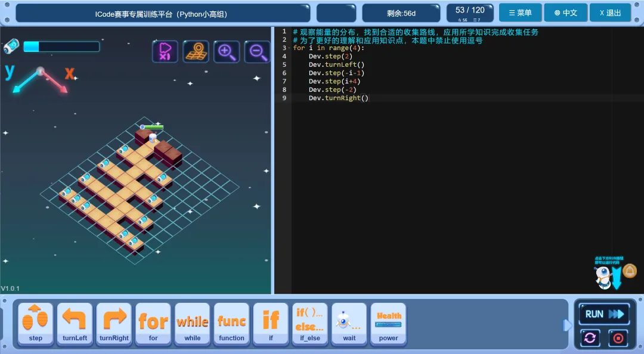Add a while loop block
This screenshot has width=644, height=354.
[192, 324]
